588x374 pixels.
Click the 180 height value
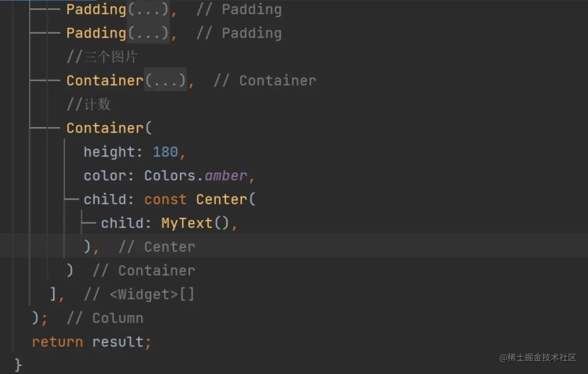165,152
